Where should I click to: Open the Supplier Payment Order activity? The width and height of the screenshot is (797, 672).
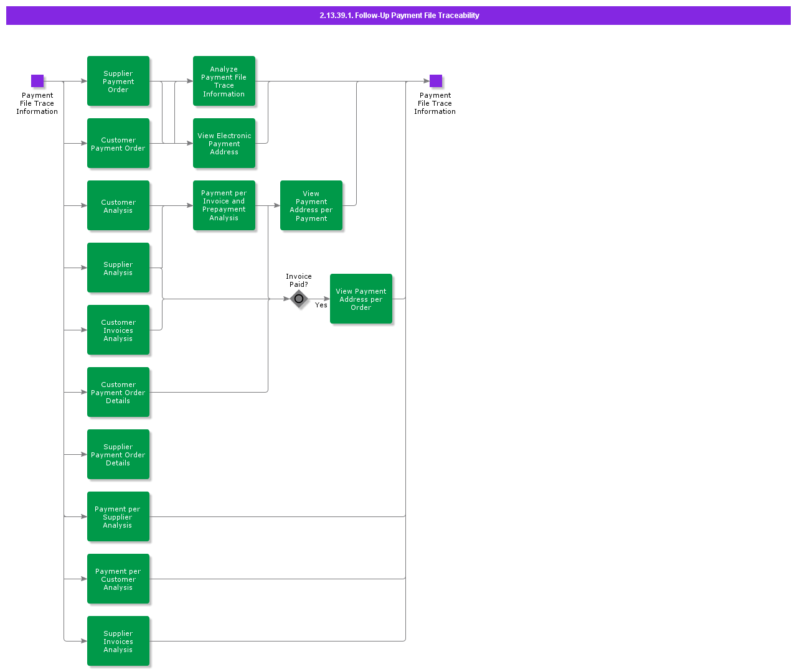coord(118,81)
